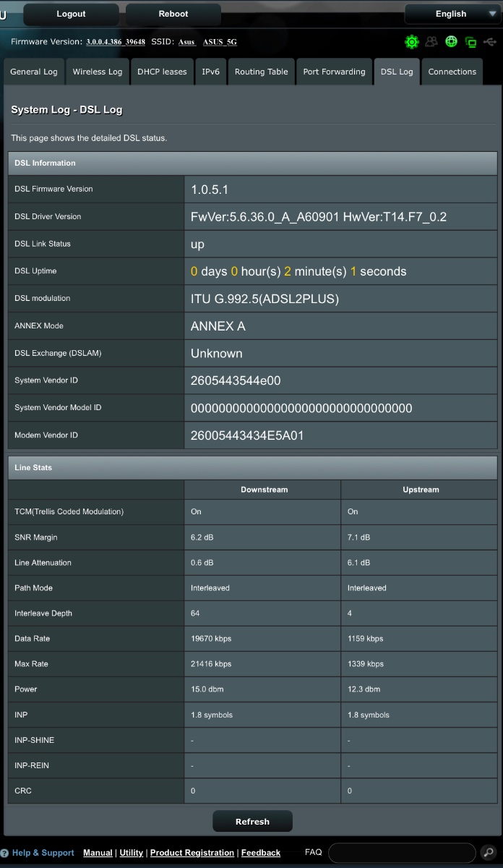Viewport: 503px width, 868px height.
Task: Open the Port Forwarding tab
Action: tap(334, 72)
